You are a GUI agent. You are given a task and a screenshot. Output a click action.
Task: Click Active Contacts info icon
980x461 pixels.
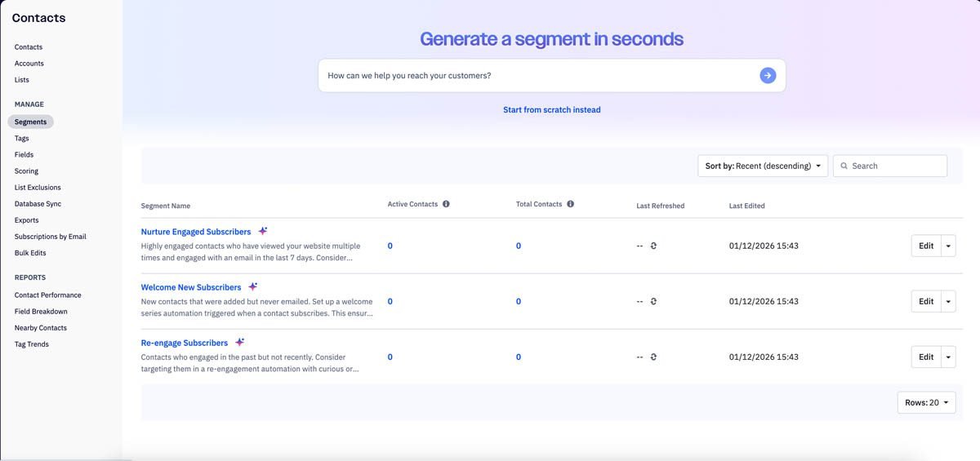pos(446,204)
